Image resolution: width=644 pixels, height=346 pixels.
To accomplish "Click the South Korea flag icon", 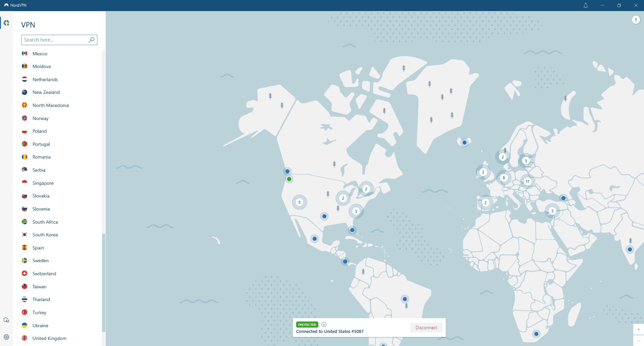I will click(x=24, y=235).
